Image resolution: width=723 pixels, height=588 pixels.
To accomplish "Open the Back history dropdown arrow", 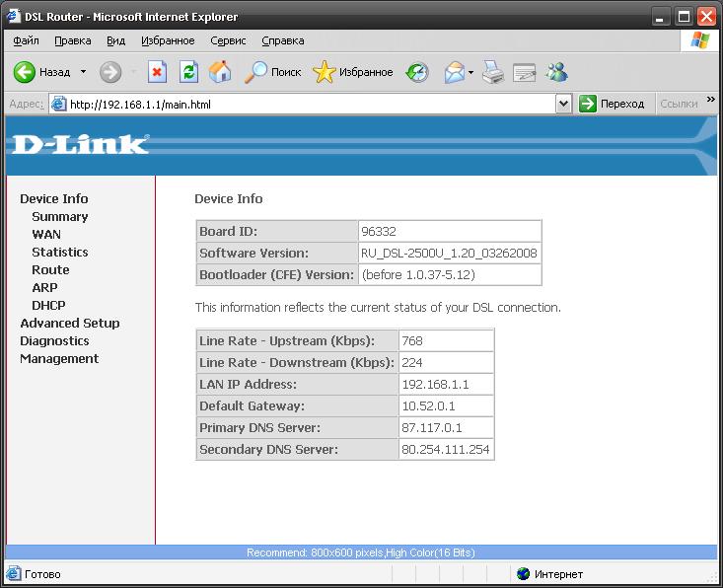I will [x=84, y=72].
